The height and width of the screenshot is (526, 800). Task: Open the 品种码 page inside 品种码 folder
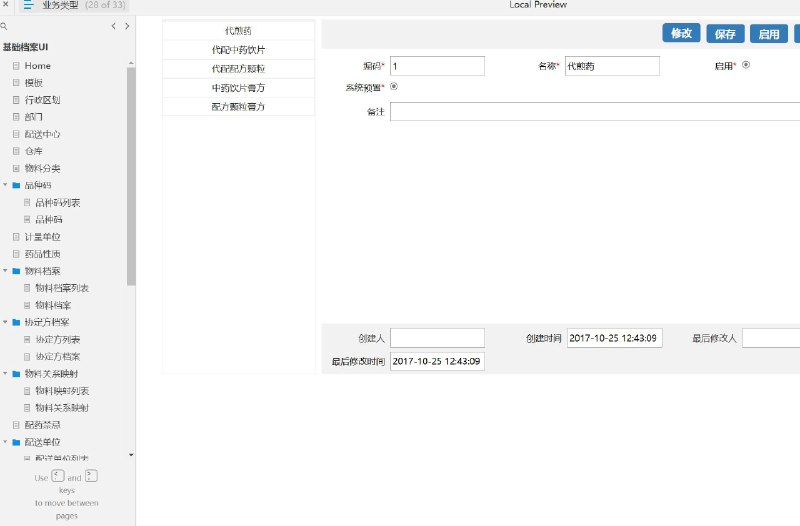[48, 219]
